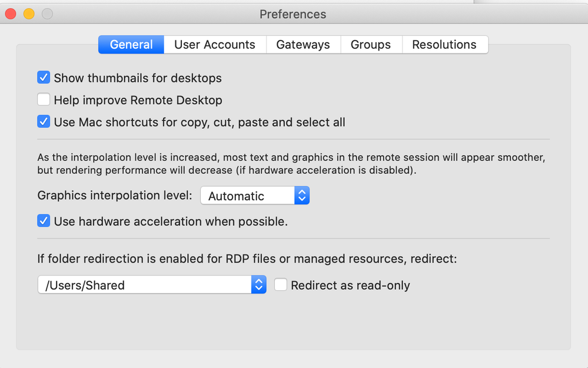Go to the Groups tab
Image resolution: width=588 pixels, height=368 pixels.
371,45
